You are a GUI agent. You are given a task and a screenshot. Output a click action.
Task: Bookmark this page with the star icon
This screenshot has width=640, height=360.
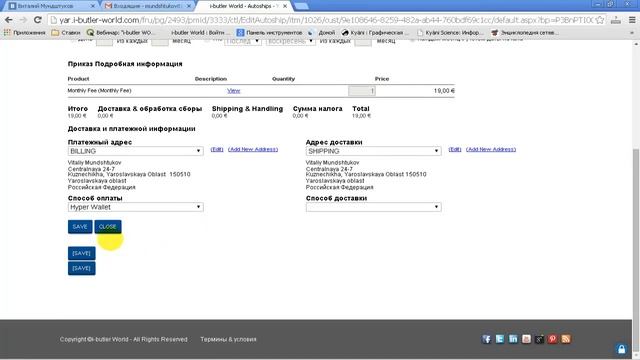pyautogui.click(x=600, y=20)
